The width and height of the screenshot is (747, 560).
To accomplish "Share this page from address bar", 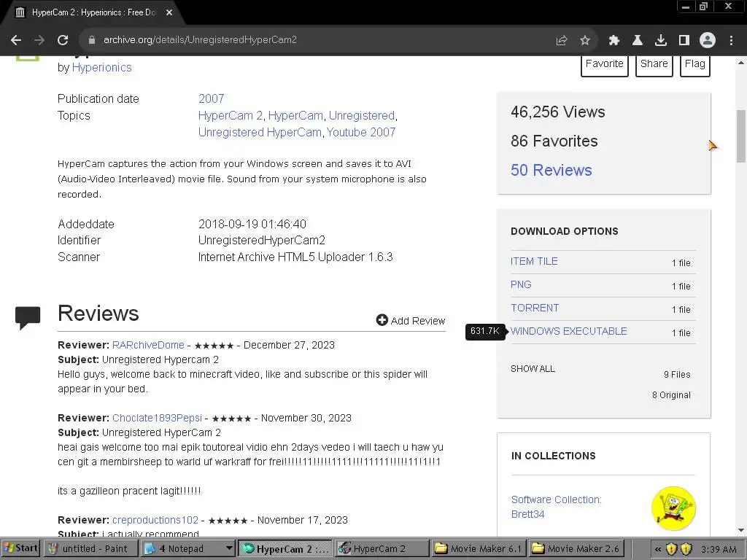I will coord(562,41).
